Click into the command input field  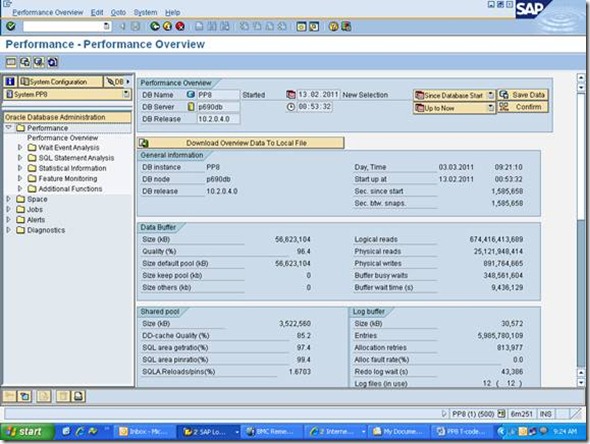[62, 26]
